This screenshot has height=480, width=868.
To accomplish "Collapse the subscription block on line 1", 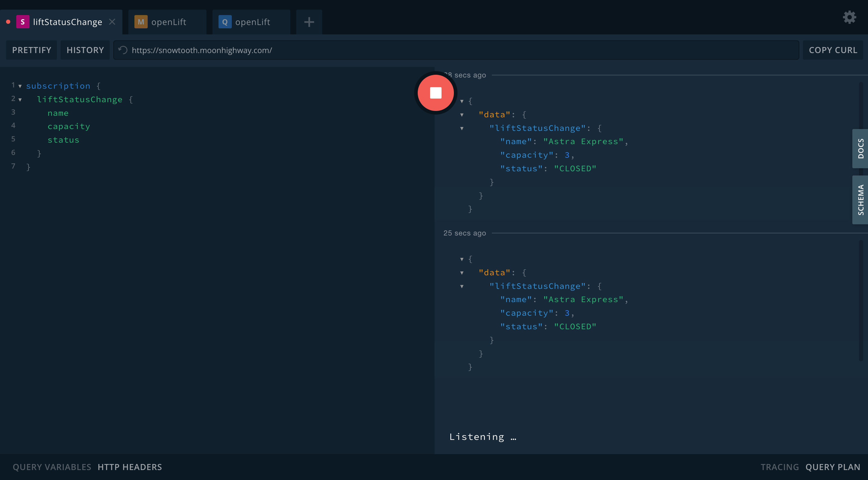I will pyautogui.click(x=20, y=86).
